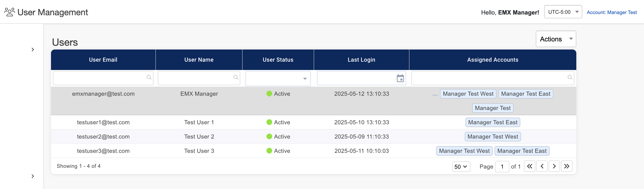Viewport: 644px width, 189px height.
Task: Click last login 2025-05-11 10:10:03
Action: (x=362, y=151)
